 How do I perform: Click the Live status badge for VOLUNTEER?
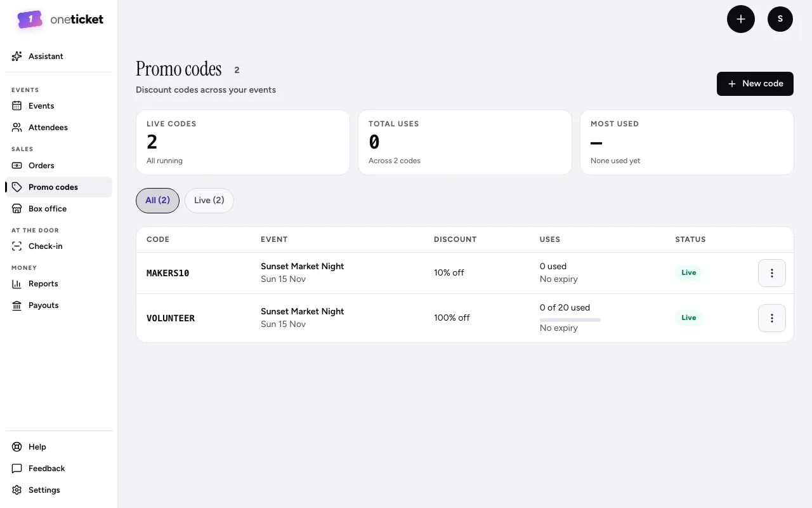coord(689,318)
